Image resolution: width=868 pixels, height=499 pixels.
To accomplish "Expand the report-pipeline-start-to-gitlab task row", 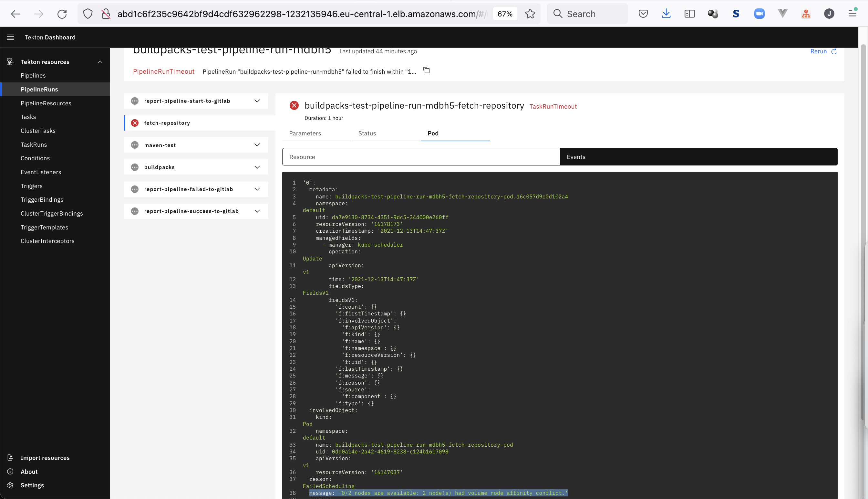I will pyautogui.click(x=257, y=100).
